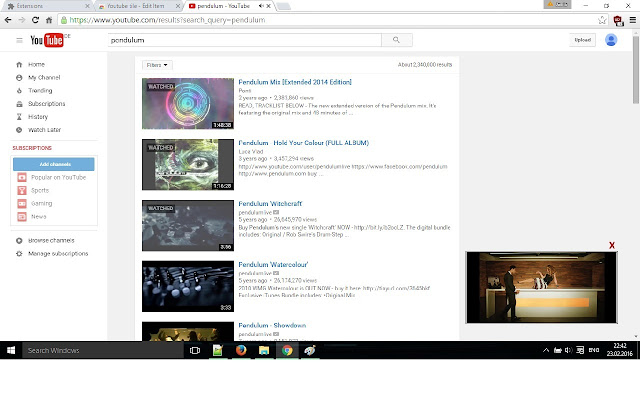Click the Chrome taskbar icon
The width and height of the screenshot is (640, 400).
coord(287,350)
